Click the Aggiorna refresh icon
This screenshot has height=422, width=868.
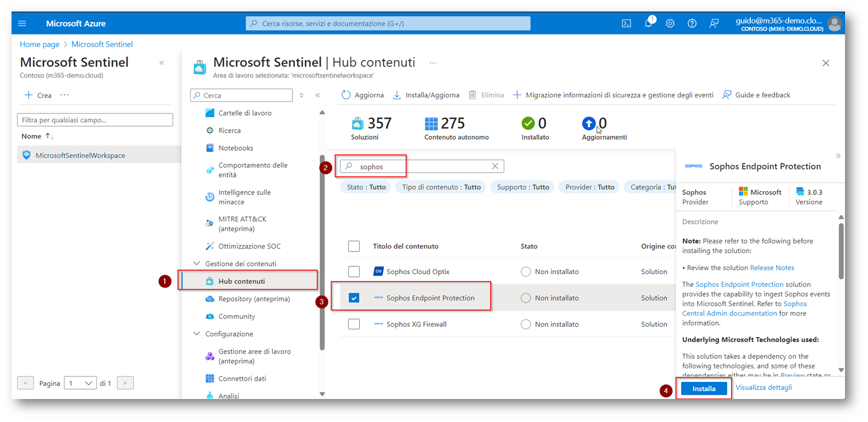[x=346, y=95]
